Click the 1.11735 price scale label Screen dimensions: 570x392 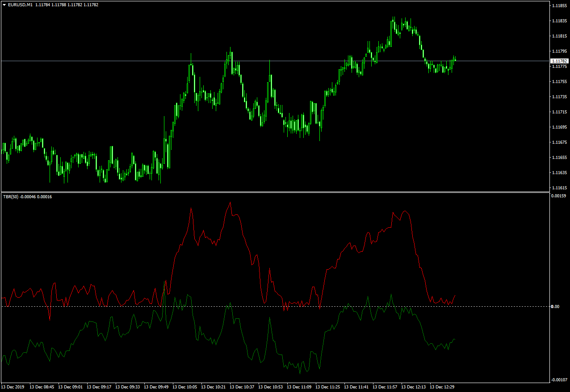pos(559,96)
